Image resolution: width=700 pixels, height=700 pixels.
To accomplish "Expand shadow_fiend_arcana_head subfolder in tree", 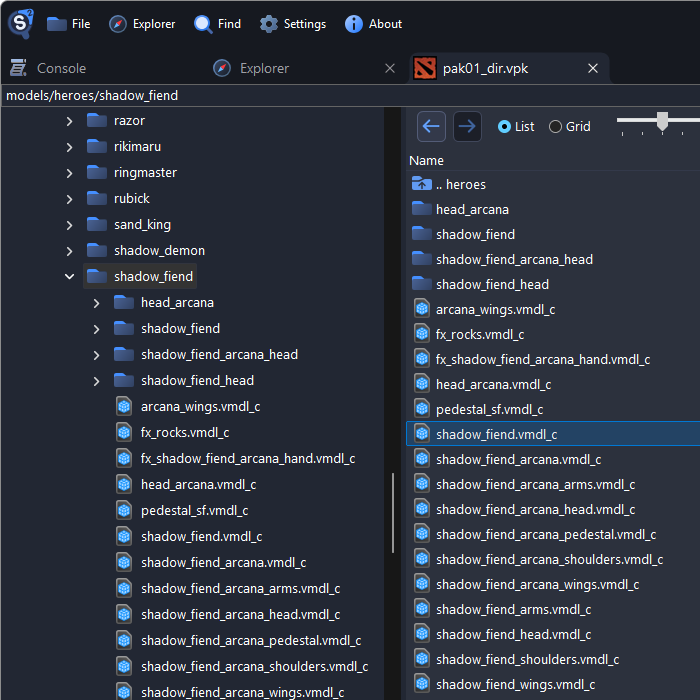I will pyautogui.click(x=96, y=355).
